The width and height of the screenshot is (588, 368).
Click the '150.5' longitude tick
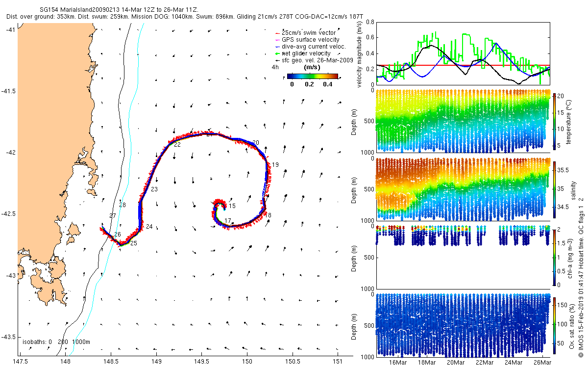coord(293,361)
